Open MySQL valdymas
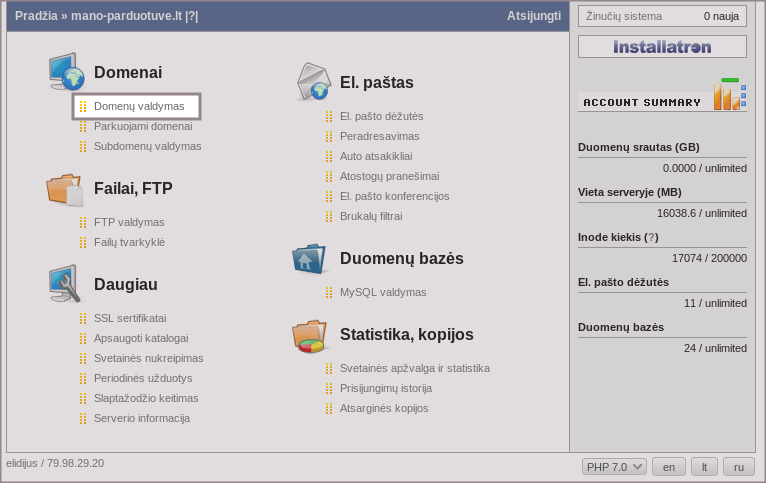766x483 pixels. 383,292
